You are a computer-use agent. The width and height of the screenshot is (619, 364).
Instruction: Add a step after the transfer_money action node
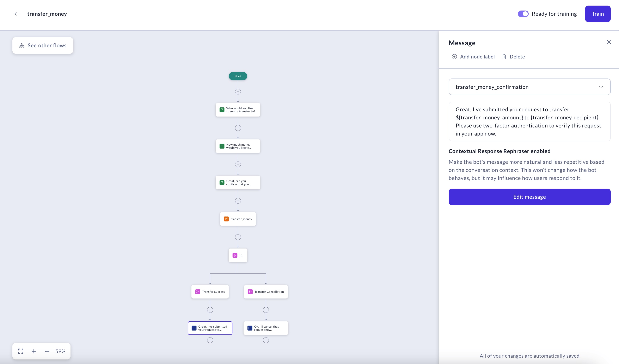[238, 237]
